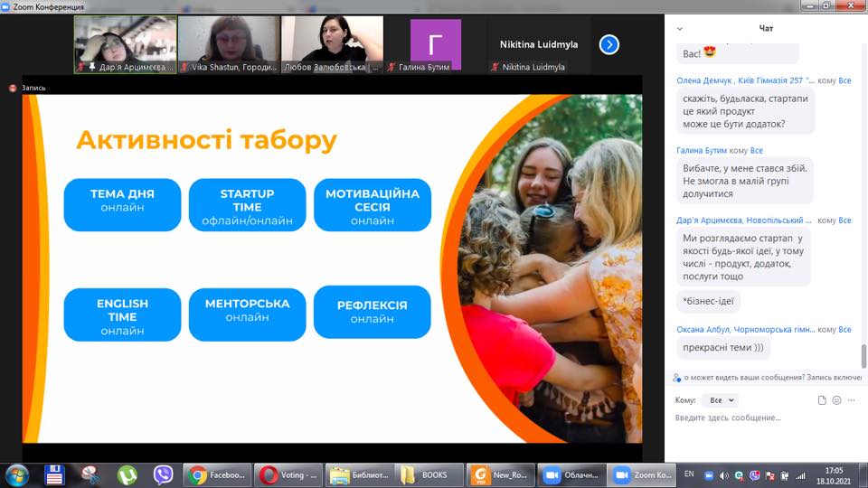
Task: Open the emoji picker in chat
Action: 836,400
